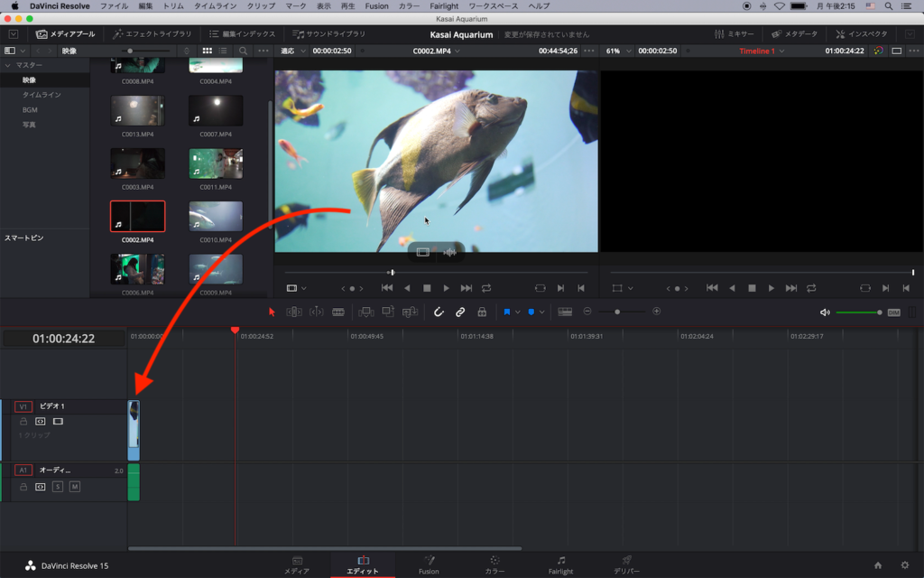
Task: Switch media pool to list view
Action: (x=223, y=51)
